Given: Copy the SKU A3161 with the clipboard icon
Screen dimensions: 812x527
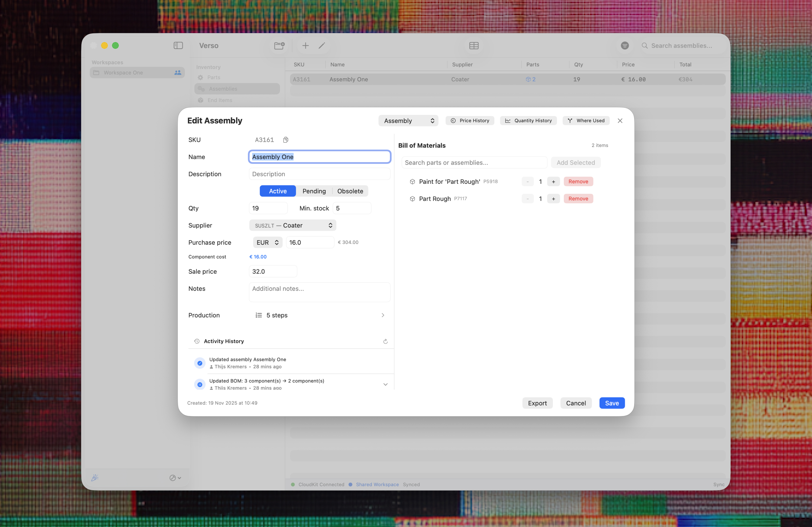Looking at the screenshot, I should coord(285,140).
